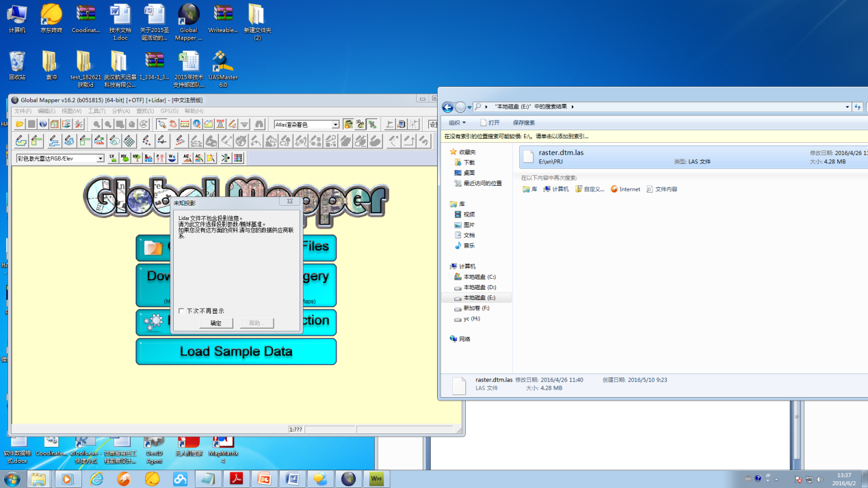Close the 未知投影 dialog
Screen dimensions: 868x488
tap(290, 202)
